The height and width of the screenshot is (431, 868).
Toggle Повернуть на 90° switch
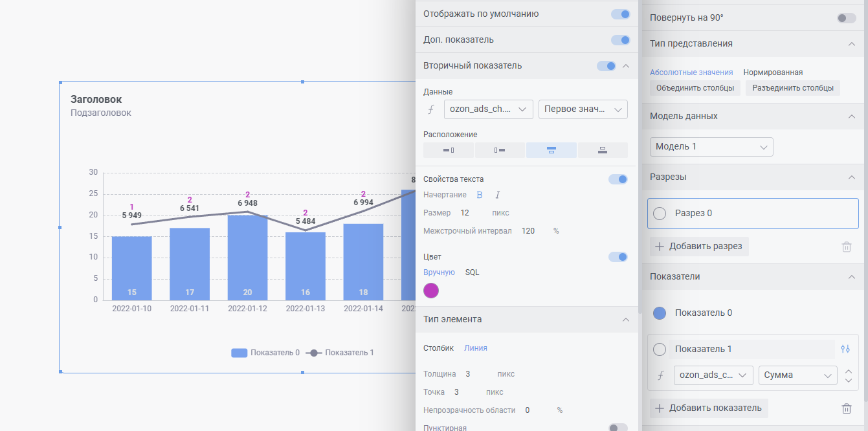click(x=846, y=18)
